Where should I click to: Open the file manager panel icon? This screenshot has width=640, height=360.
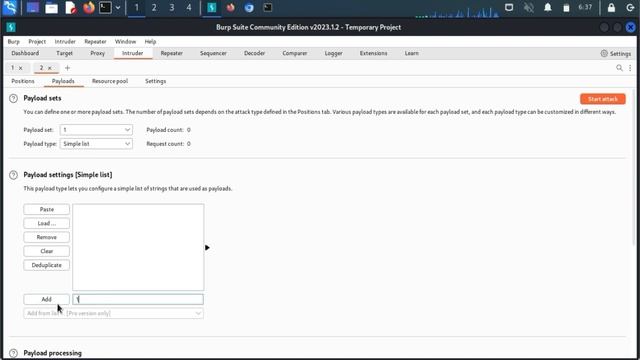(51, 7)
